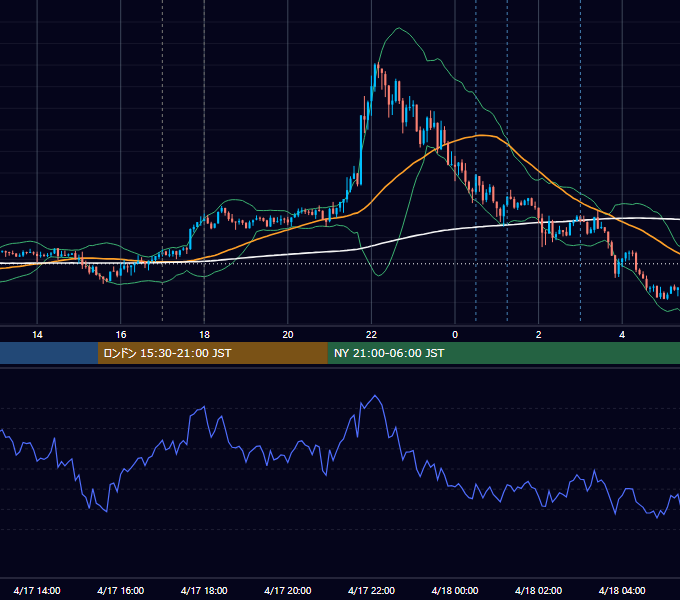Screen dimensions: 680x600
Task: Click the 4/18 02:00 time label
Action: click(539, 590)
